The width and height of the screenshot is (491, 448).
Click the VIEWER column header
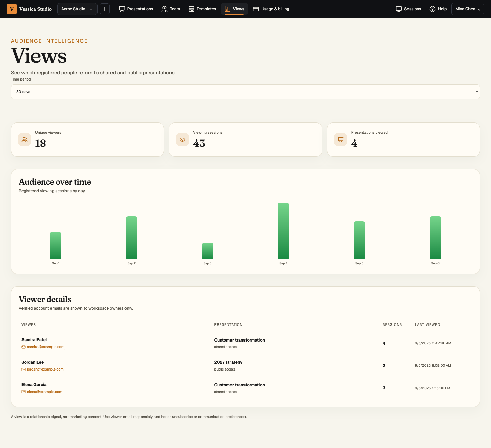[x=29, y=325]
